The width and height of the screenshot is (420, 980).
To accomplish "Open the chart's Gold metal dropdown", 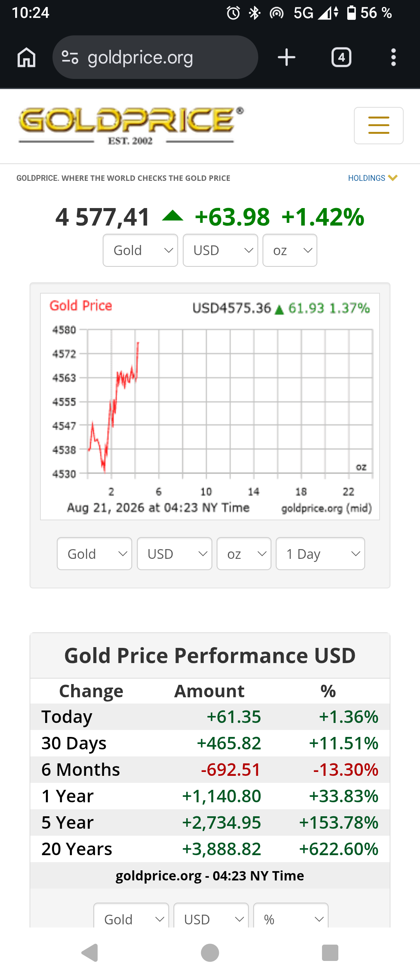I will (94, 554).
